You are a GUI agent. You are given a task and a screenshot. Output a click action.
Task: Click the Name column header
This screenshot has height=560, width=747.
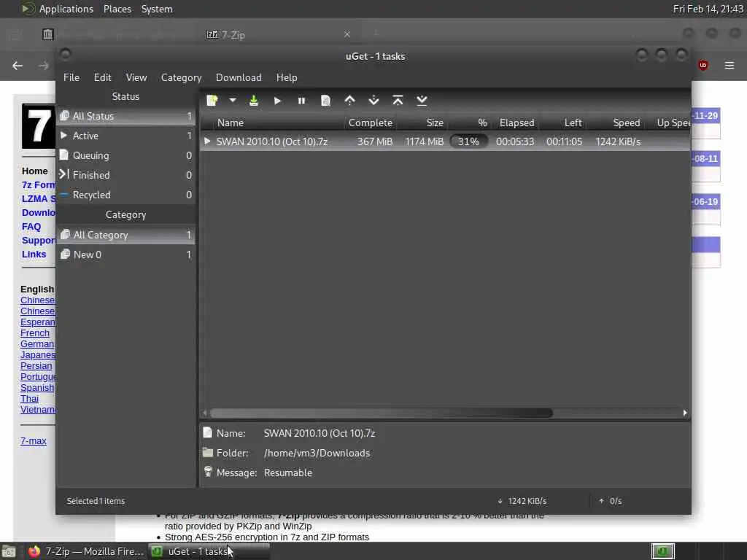(272, 122)
